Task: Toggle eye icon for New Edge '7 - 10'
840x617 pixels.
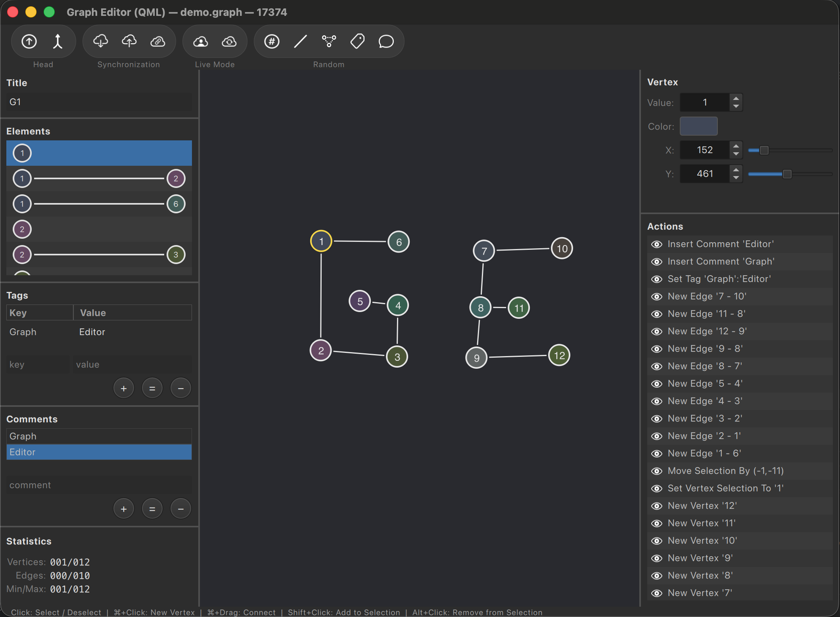Action: tap(657, 297)
